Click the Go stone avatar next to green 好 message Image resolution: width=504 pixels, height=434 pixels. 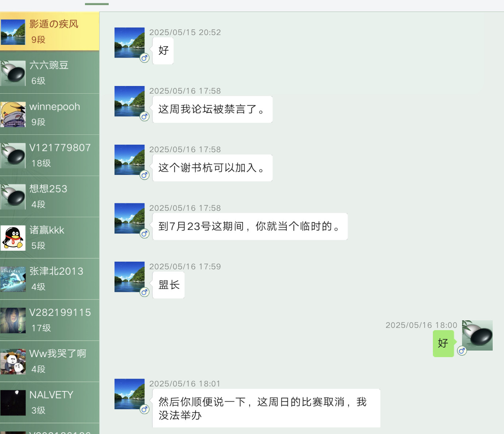point(477,335)
